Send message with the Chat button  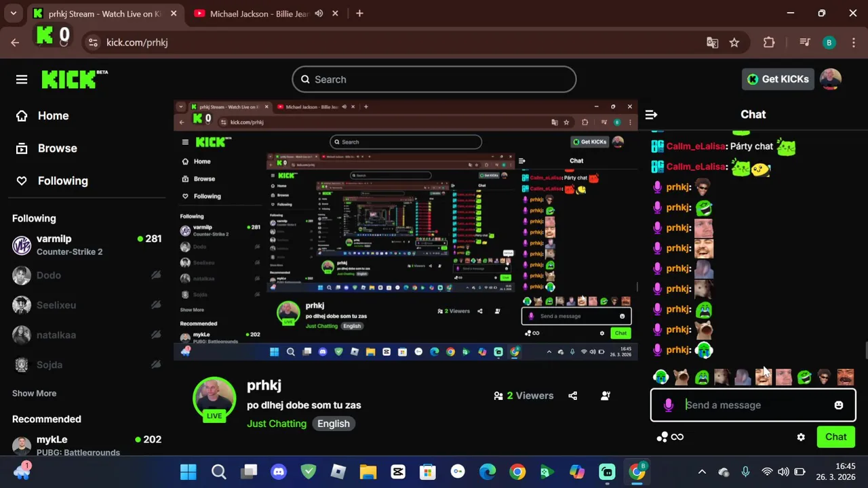click(x=835, y=437)
